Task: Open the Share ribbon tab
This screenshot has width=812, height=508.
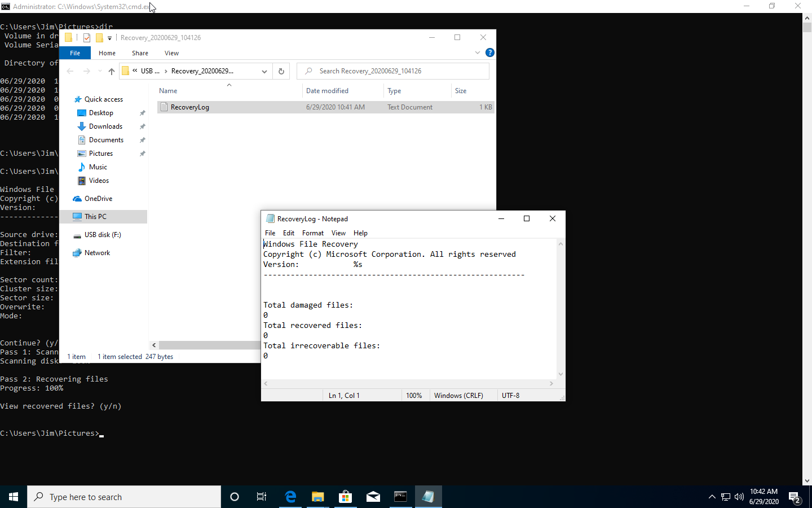Action: (140, 53)
